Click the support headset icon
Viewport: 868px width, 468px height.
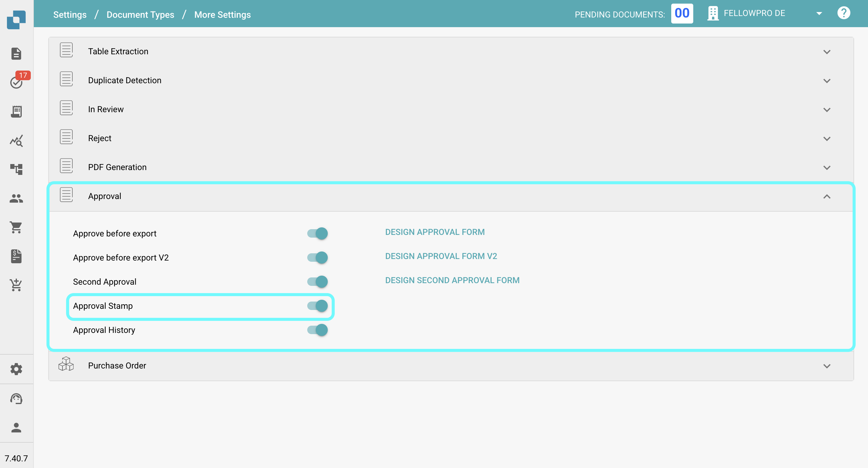(x=16, y=399)
